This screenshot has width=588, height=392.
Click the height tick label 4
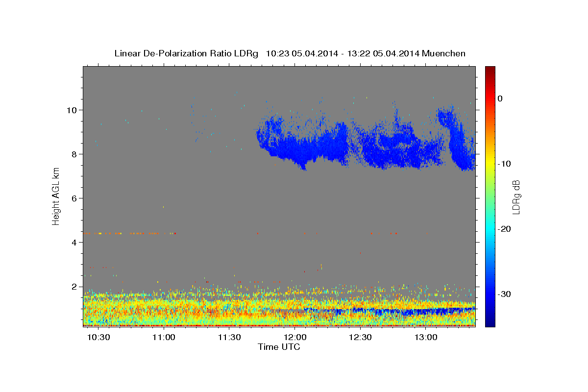coord(74,242)
